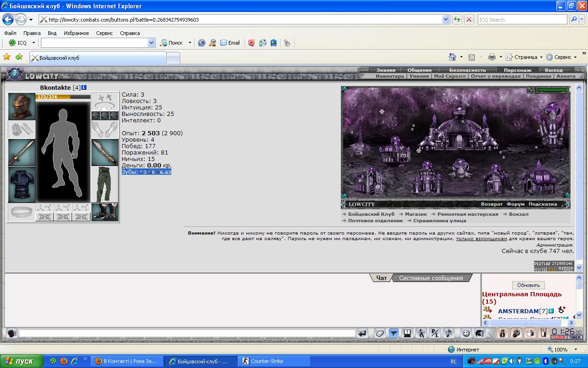This screenshot has height=368, width=588.
Task: Click the belt equipment slot
Action: 22,212
